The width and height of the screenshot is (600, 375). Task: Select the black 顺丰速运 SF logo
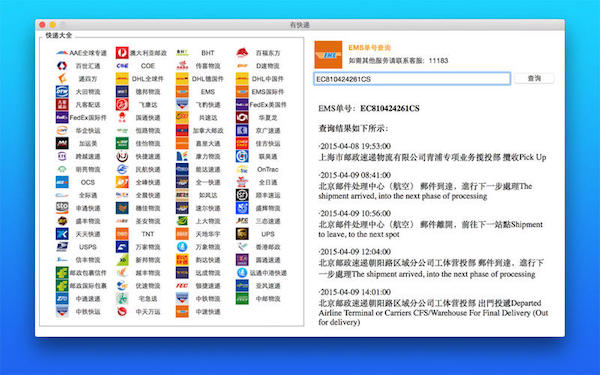(242, 195)
